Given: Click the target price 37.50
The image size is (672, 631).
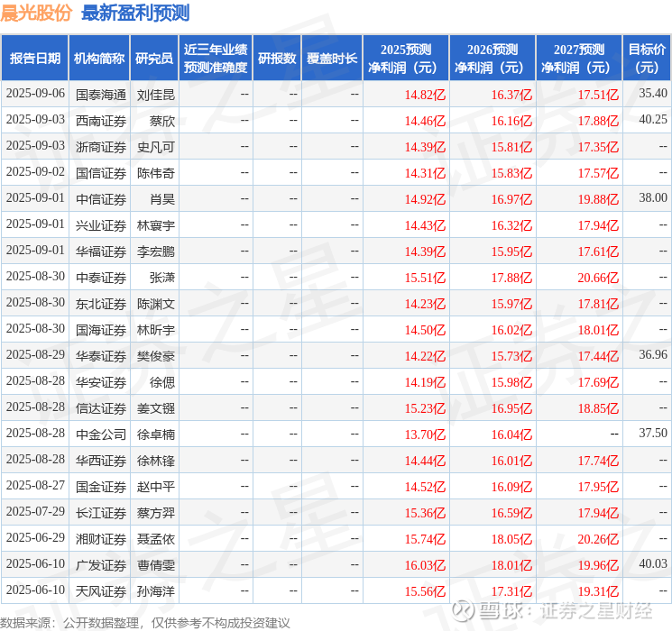Looking at the screenshot, I should tap(653, 433).
